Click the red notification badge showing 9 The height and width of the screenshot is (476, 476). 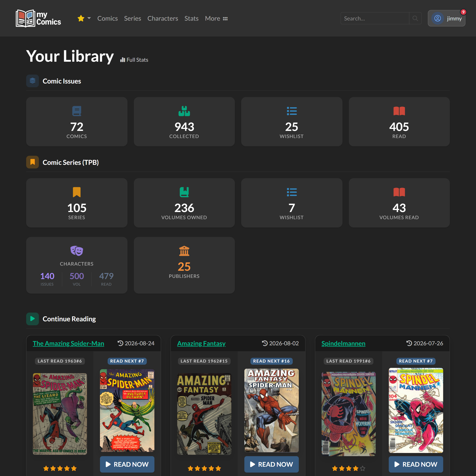click(463, 12)
